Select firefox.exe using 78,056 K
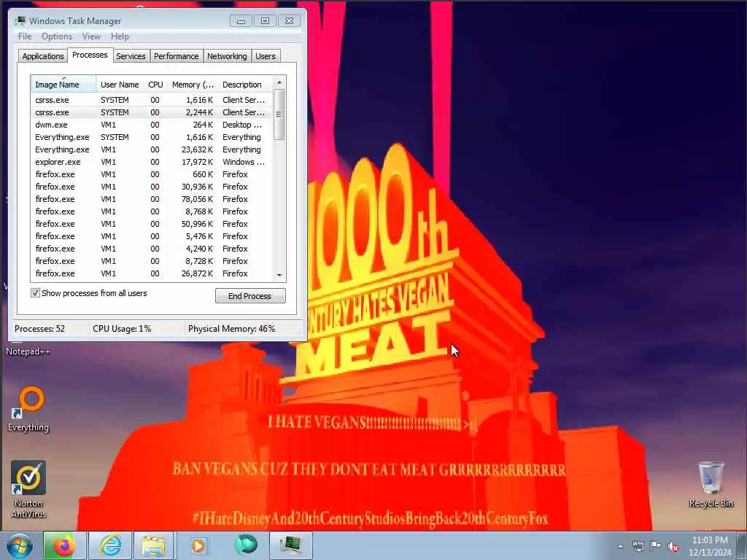Image resolution: width=747 pixels, height=560 pixels. (152, 199)
